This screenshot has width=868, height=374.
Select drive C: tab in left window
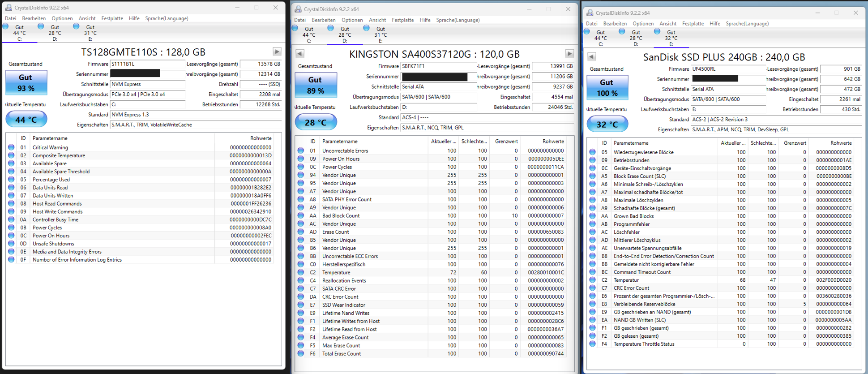(x=19, y=33)
